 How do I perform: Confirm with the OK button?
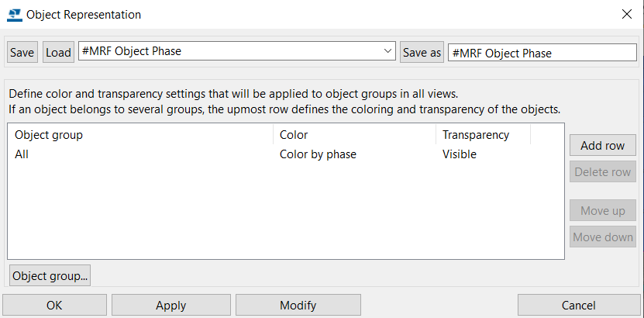pos(54,306)
